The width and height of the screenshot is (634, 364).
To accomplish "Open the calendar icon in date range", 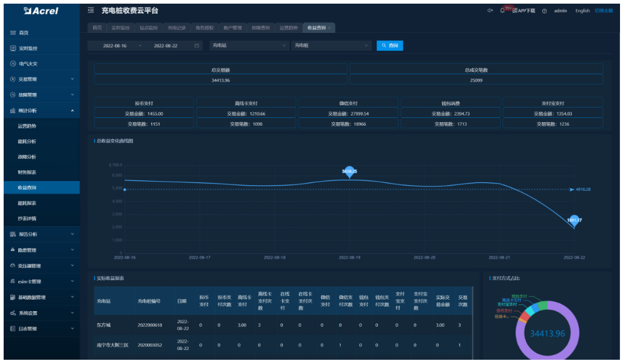I will point(197,46).
